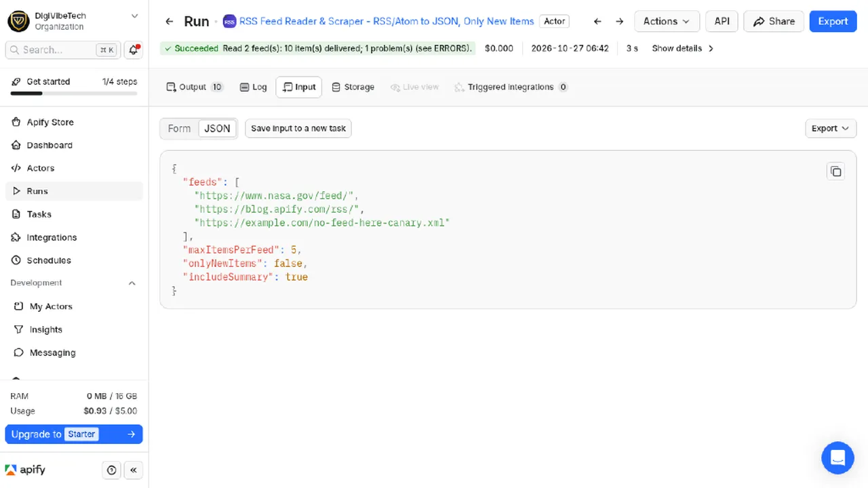Click the blue Export button
The width and height of the screenshot is (868, 488).
pyautogui.click(x=833, y=21)
